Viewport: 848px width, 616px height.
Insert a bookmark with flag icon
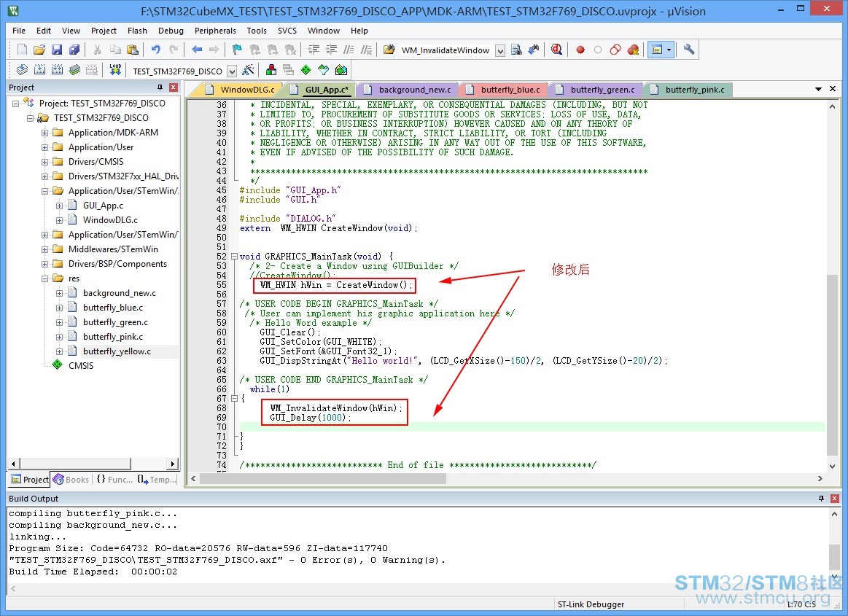coord(237,50)
